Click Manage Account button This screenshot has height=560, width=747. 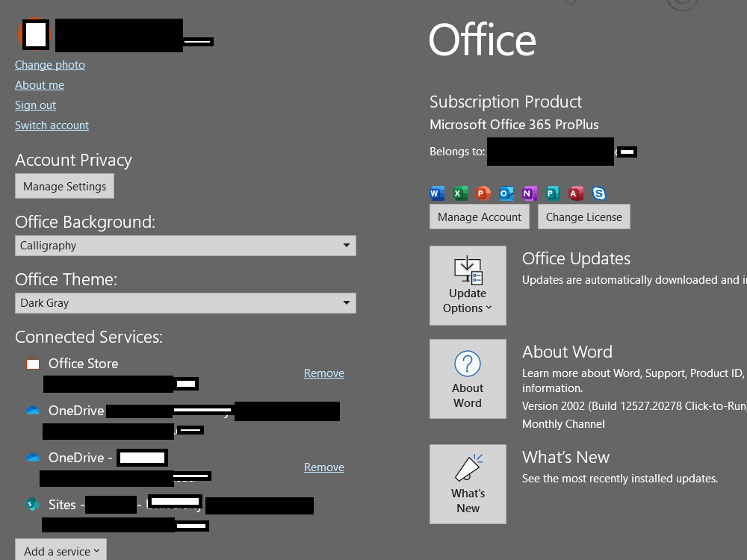pyautogui.click(x=480, y=217)
